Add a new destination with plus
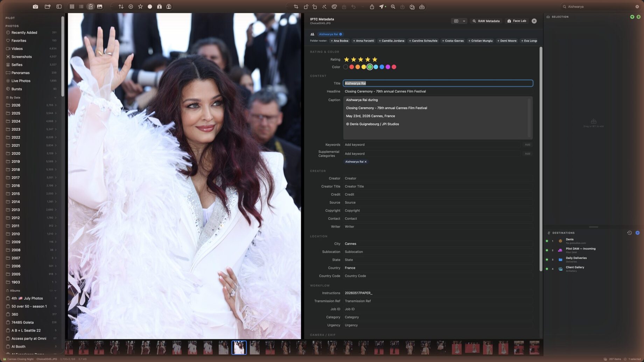 coord(637,233)
